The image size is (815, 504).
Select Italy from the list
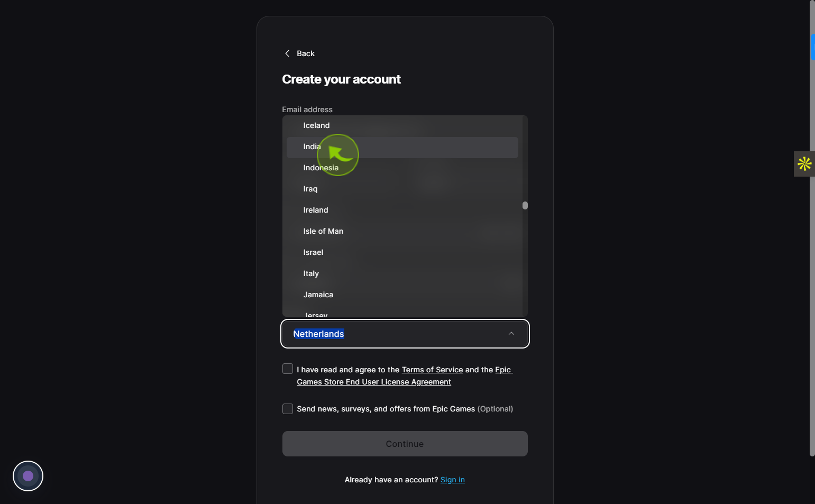pyautogui.click(x=402, y=273)
